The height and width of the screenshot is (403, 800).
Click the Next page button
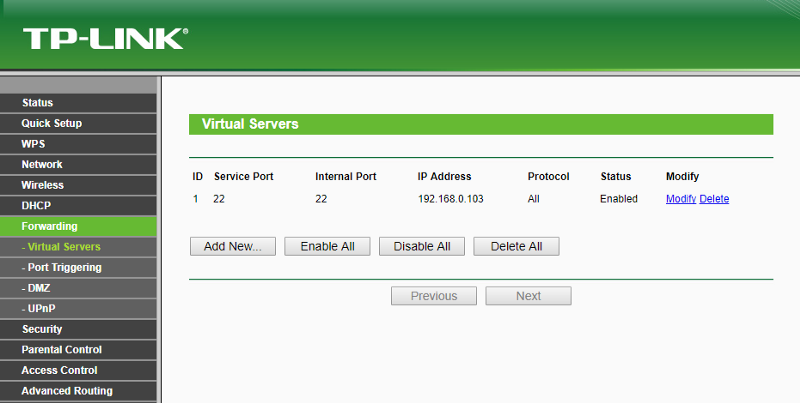pos(528,296)
